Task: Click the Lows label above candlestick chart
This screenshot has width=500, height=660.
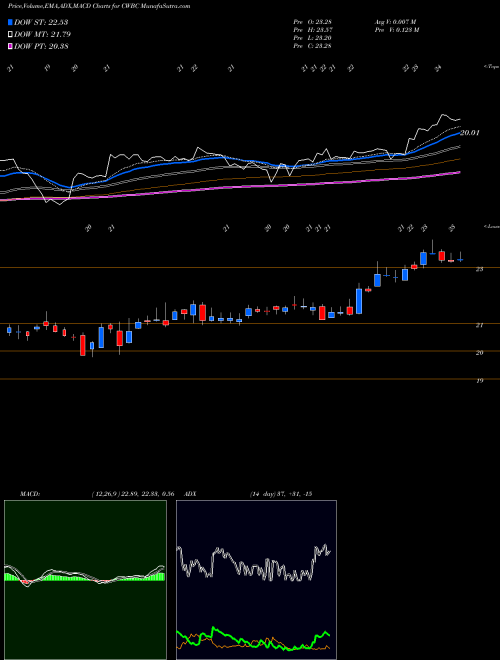Action: pos(491,227)
